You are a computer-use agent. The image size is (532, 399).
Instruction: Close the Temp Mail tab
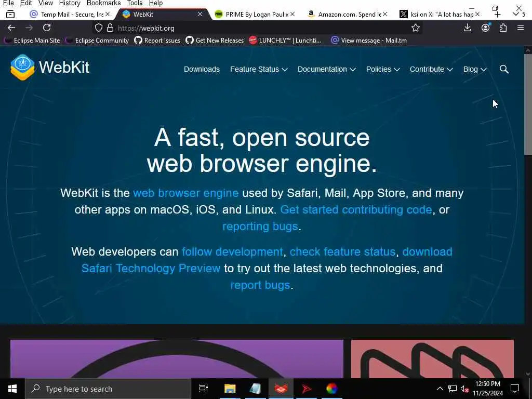[x=108, y=14]
